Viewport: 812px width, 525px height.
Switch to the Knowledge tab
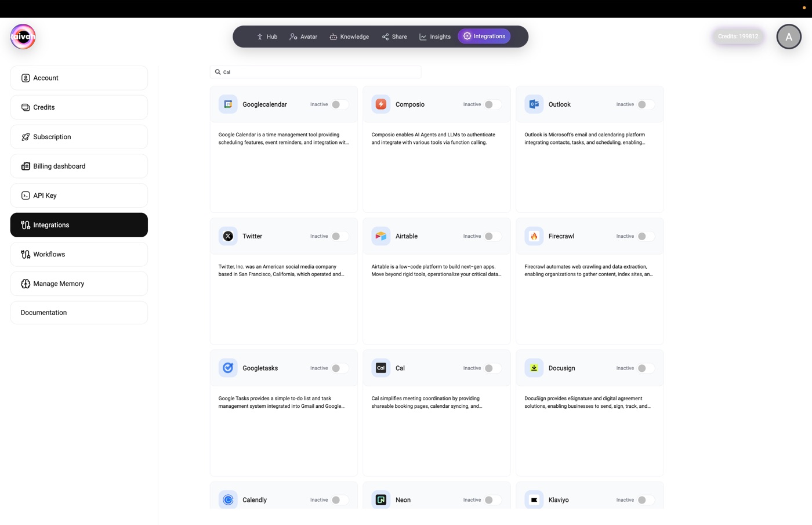pyautogui.click(x=349, y=37)
